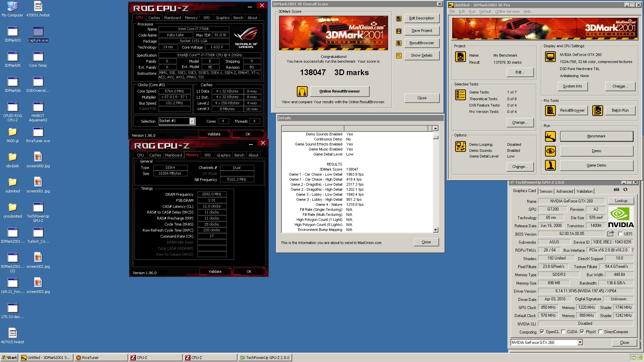Viewport: 644px width, 362px height.
Task: Select the HWBOT Aquamark3 desktop icon
Action: click(38, 112)
